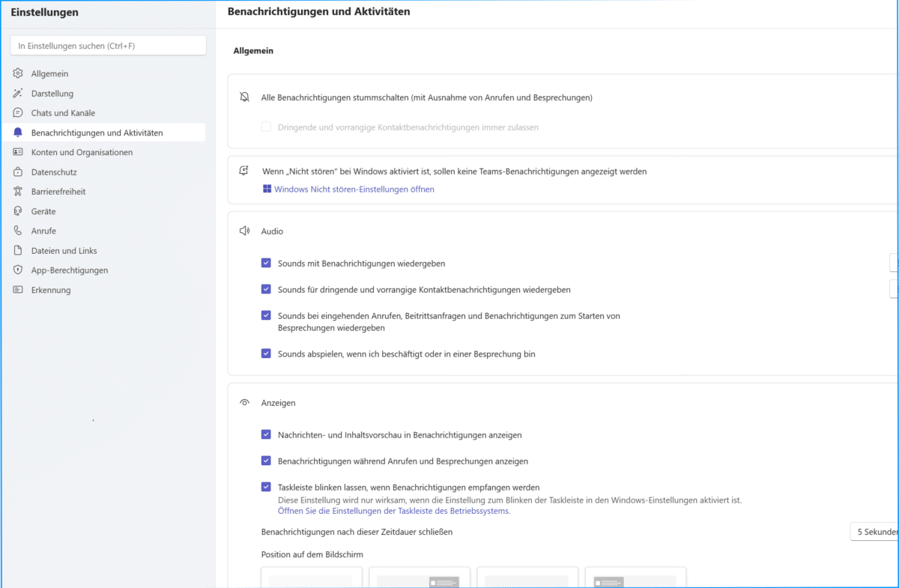899x588 pixels.
Task: Uncheck Sounds abspielen, wenn ich beschäftigt bin
Action: pyautogui.click(x=266, y=354)
